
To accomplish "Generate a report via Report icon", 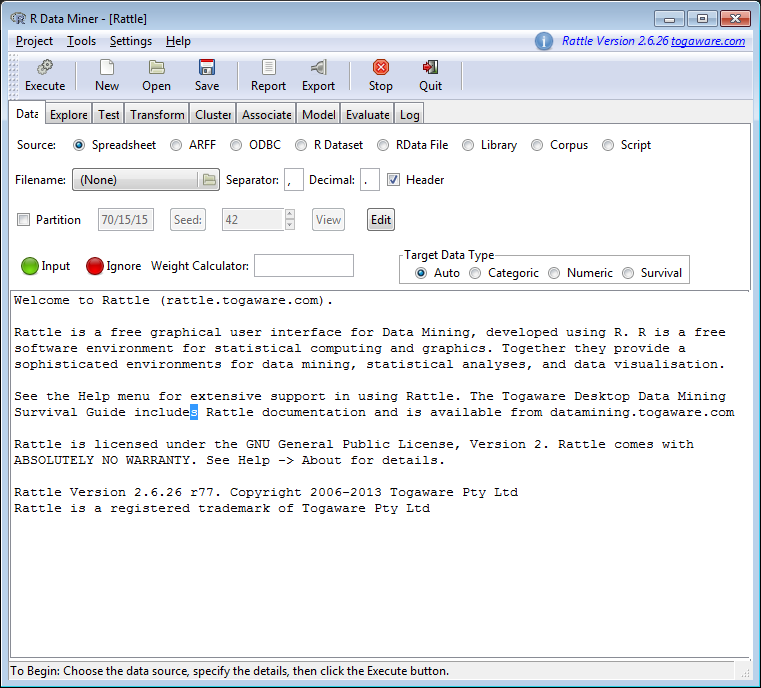I will (x=268, y=68).
